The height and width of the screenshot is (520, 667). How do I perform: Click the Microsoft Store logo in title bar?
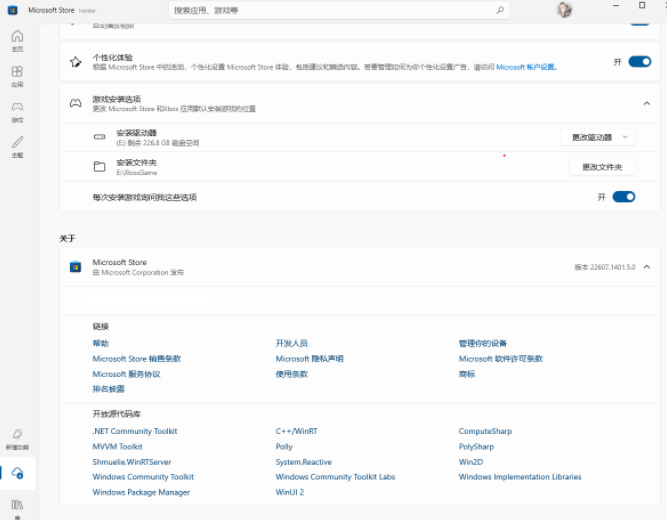click(12, 10)
